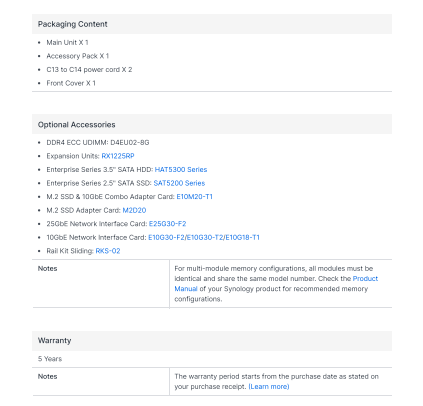The height and width of the screenshot is (406, 423).
Task: Click the Accessory Pack X 1 item
Action: pos(78,56)
